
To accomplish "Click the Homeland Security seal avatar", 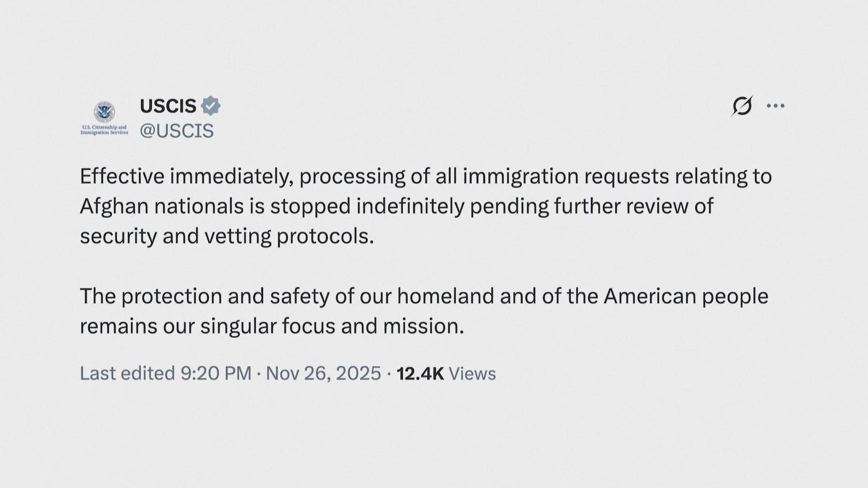I will 104,112.
